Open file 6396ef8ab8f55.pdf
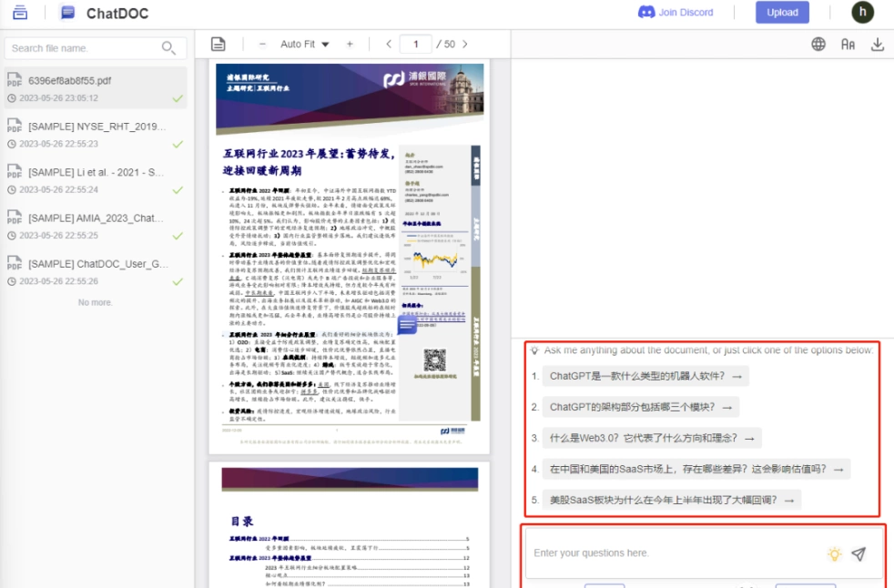The image size is (894, 588). pyautogui.click(x=96, y=87)
